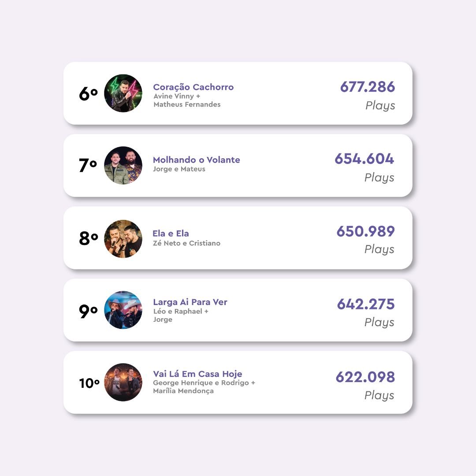Click the 650.989 plays count
The image size is (476, 476).
tap(365, 231)
